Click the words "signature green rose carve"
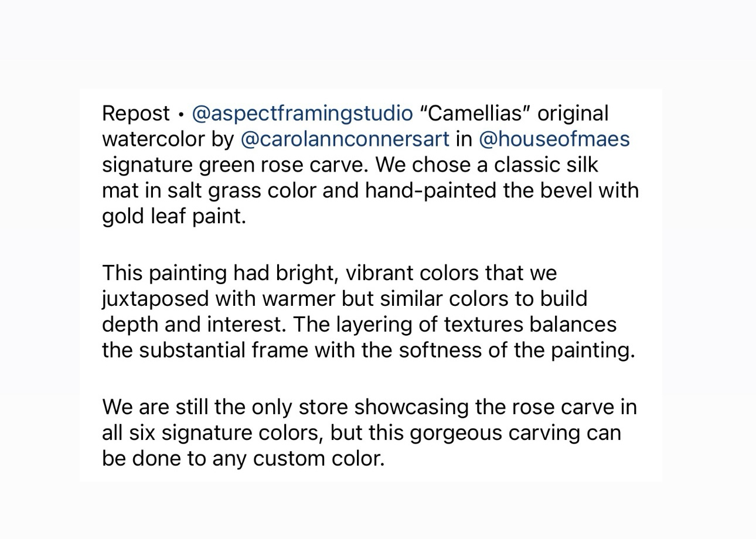This screenshot has height=539, width=756. coord(235,165)
